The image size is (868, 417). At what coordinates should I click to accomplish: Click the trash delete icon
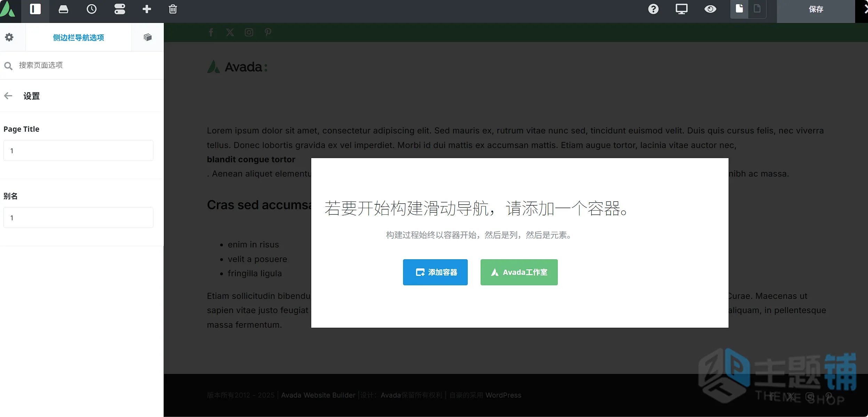(173, 9)
